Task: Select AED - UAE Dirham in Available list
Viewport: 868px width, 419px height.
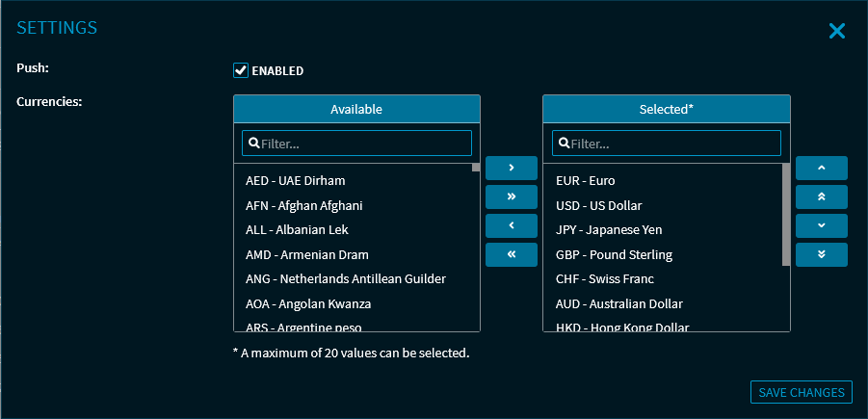Action: coord(296,180)
